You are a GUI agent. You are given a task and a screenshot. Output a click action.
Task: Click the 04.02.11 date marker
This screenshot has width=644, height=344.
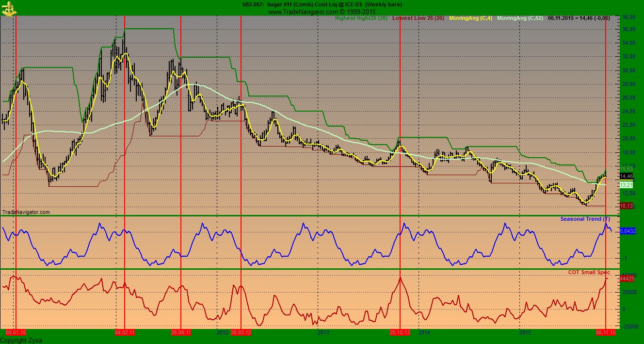pyautogui.click(x=125, y=333)
